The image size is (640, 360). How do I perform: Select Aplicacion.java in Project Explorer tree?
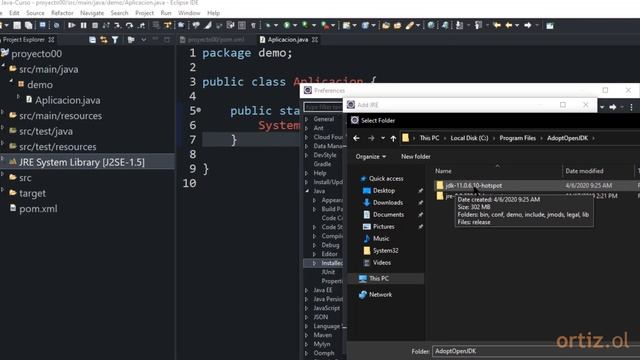click(x=67, y=100)
